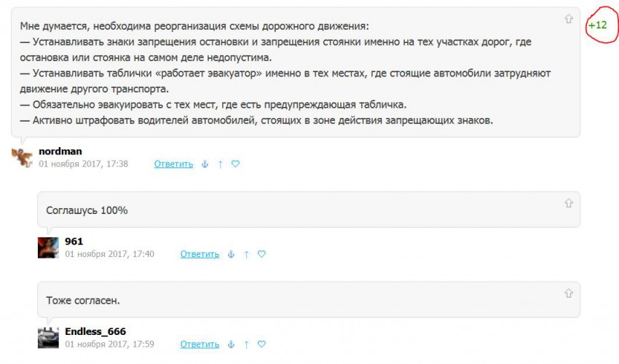Click the Endless_666 car avatar

pos(48,338)
